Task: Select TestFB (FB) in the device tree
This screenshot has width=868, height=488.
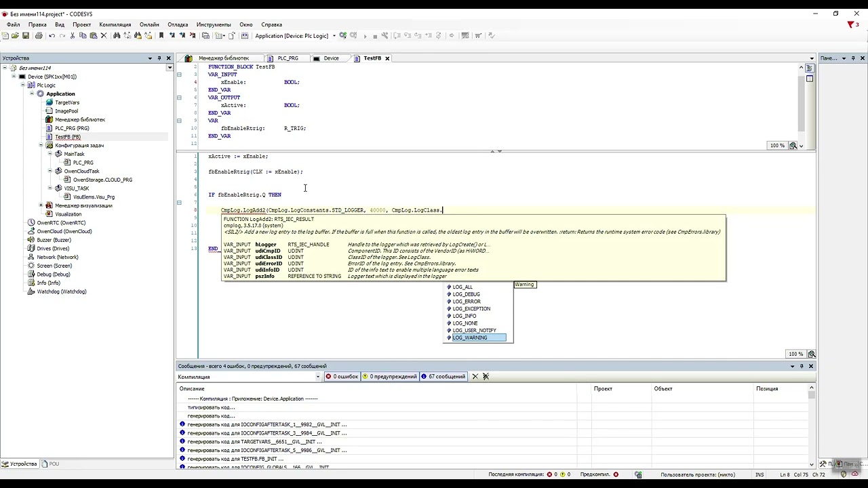Action: coord(67,137)
